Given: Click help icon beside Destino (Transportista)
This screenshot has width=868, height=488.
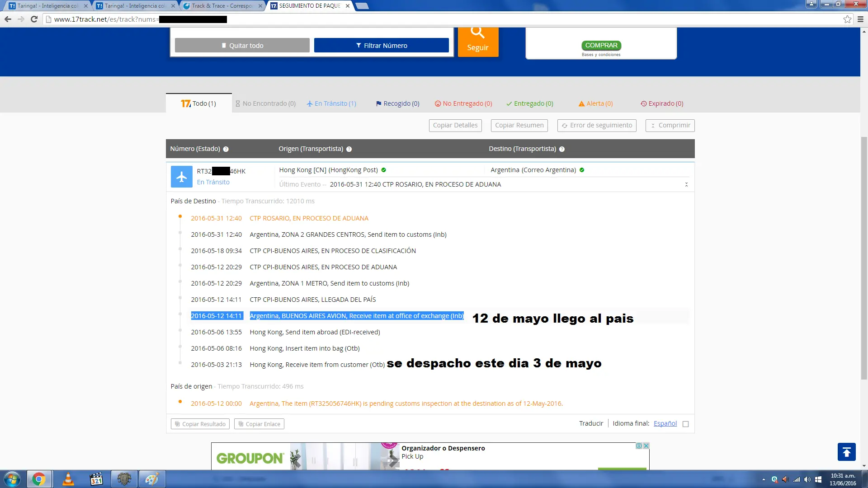Looking at the screenshot, I should click(x=562, y=149).
